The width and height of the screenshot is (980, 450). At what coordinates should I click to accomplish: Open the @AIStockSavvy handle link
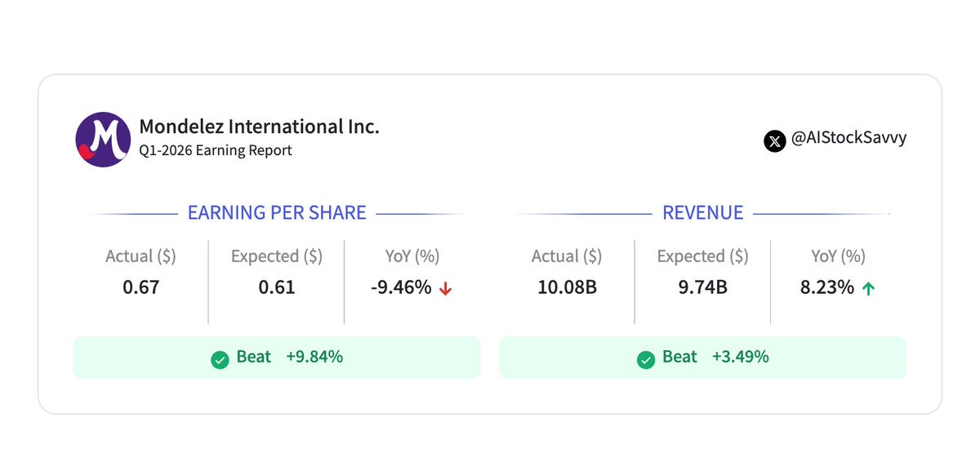[x=849, y=138]
